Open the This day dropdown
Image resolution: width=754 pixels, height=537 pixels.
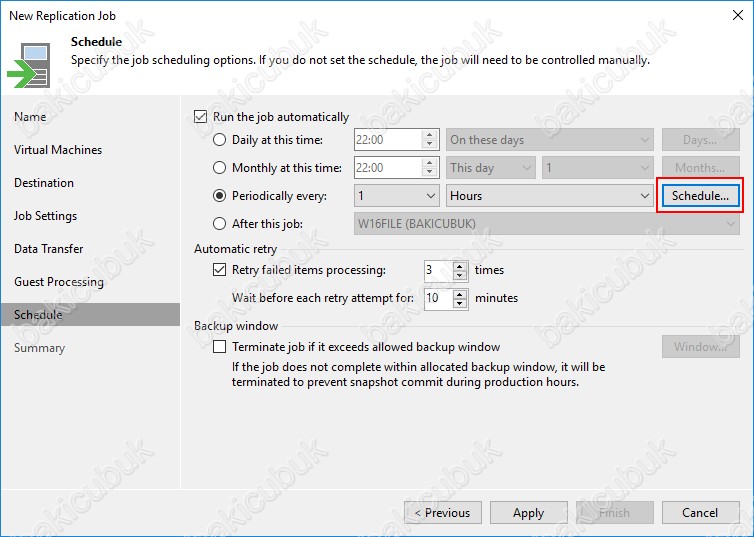click(490, 168)
